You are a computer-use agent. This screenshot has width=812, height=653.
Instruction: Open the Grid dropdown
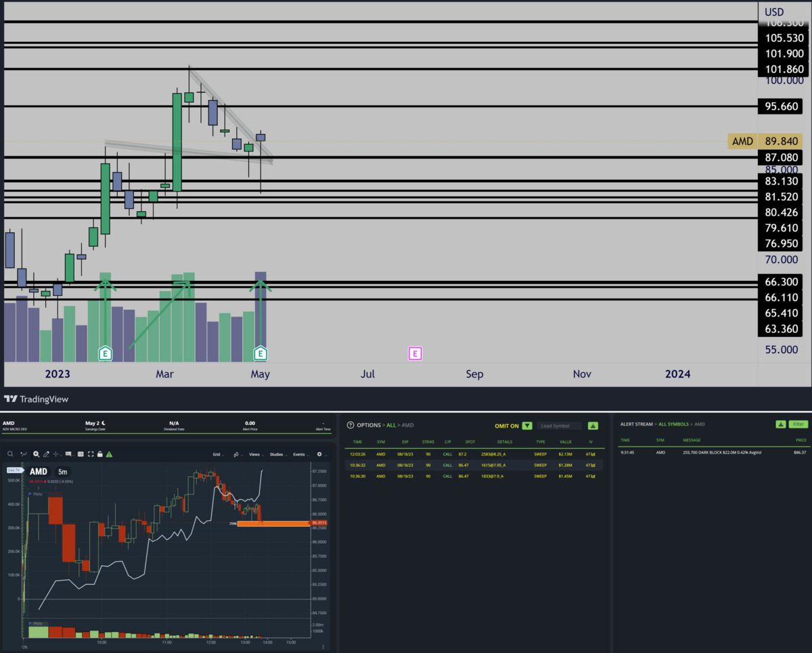(218, 455)
